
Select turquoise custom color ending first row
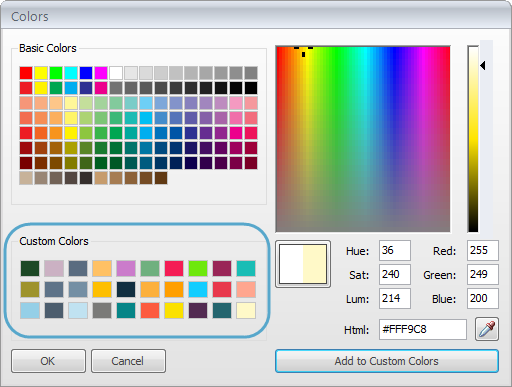tap(246, 268)
